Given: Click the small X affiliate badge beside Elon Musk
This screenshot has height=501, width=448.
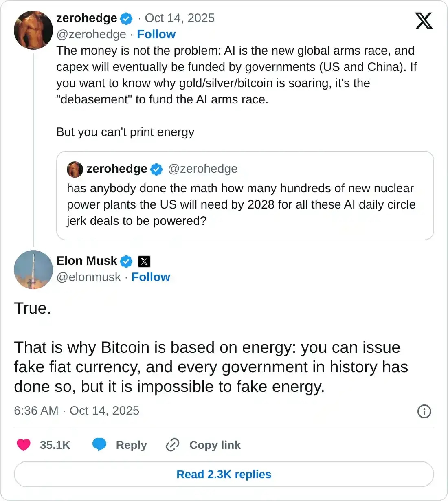Looking at the screenshot, I should pos(144,261).
